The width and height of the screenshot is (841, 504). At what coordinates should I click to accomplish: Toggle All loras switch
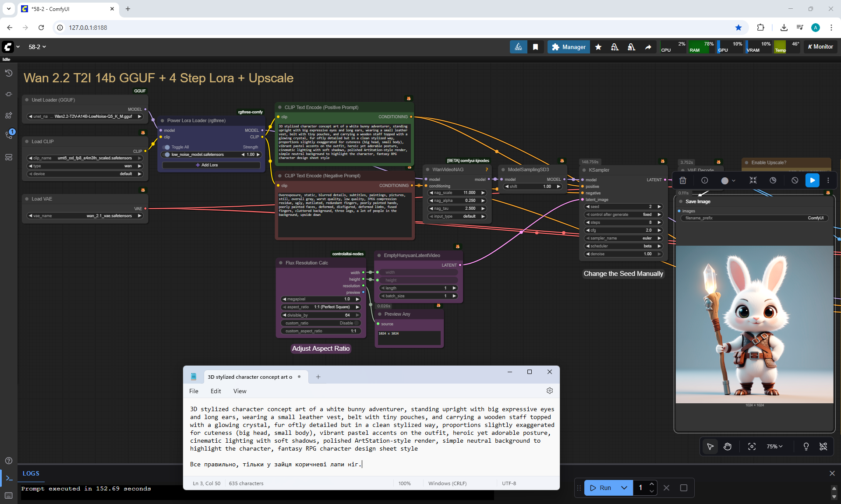coord(166,147)
